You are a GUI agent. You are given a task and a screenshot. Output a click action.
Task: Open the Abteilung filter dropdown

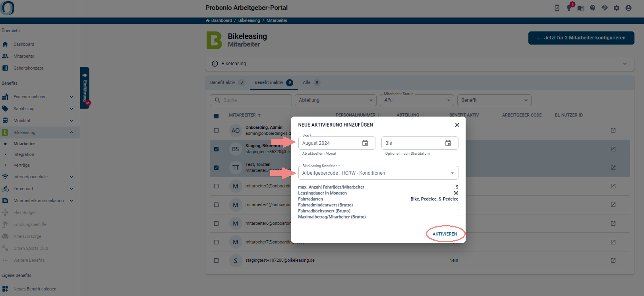click(335, 100)
